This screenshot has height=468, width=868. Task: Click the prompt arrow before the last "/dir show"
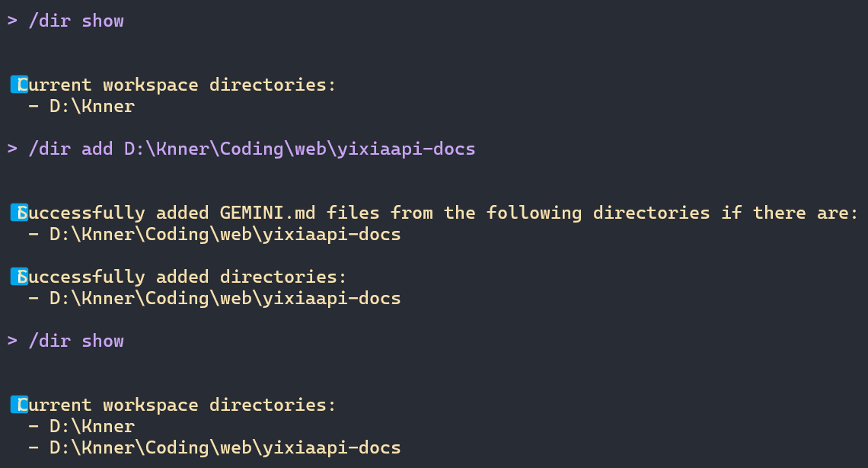click(12, 341)
